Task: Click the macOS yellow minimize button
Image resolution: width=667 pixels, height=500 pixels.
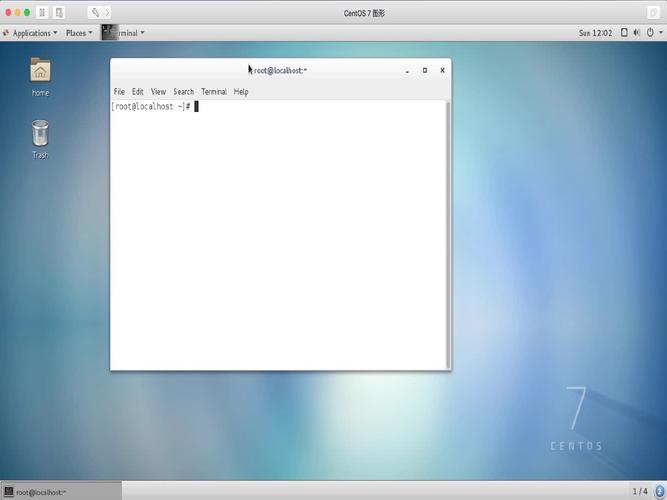Action: [x=17, y=12]
